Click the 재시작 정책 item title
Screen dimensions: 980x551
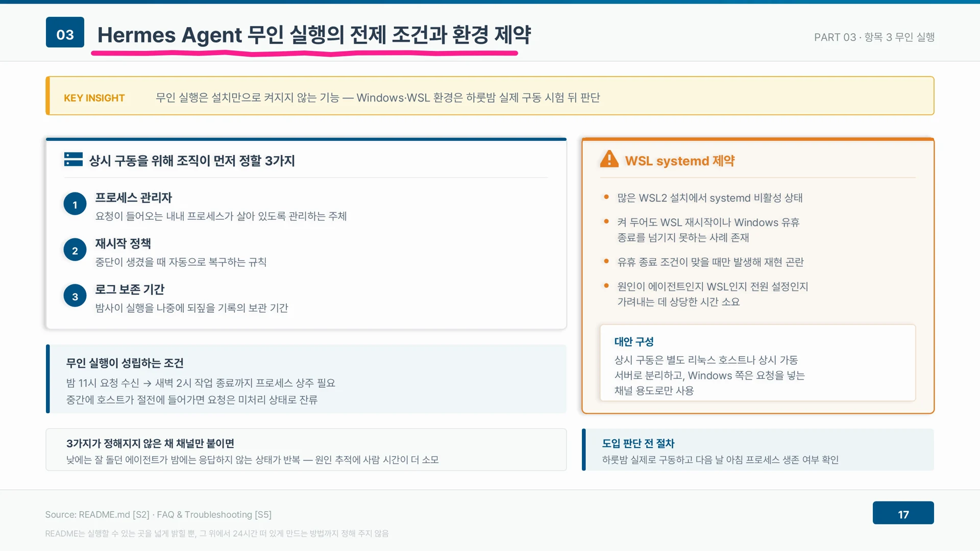[x=123, y=243]
